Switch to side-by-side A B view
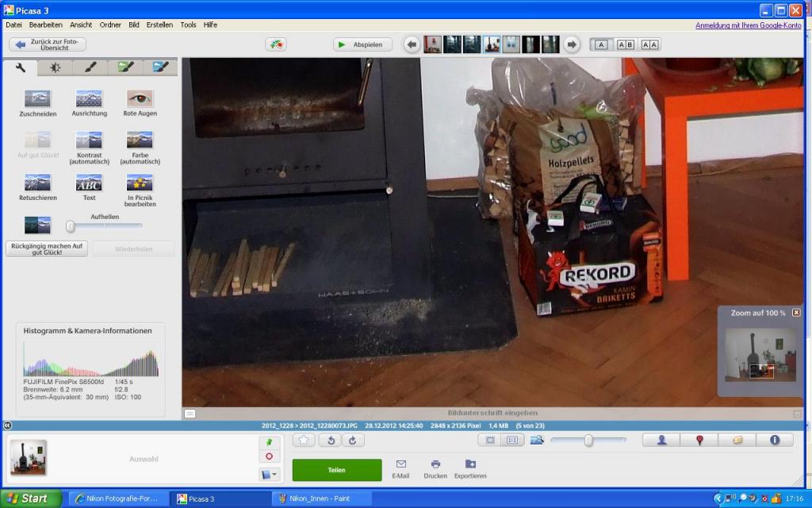The image size is (812, 508). (625, 44)
